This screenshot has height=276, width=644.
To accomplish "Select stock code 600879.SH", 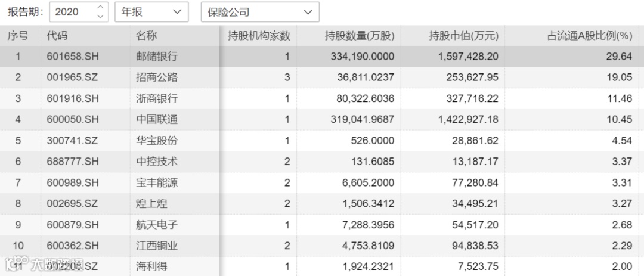I will pyautogui.click(x=73, y=225).
